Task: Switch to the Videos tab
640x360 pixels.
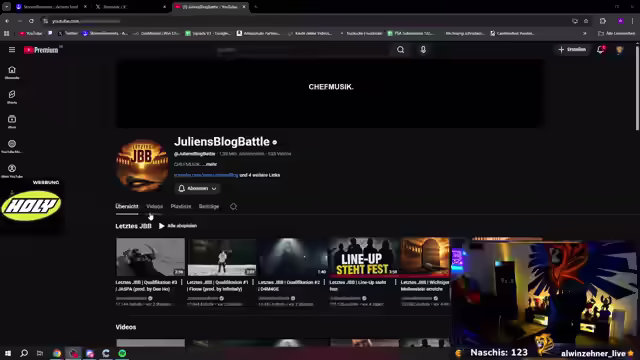Action: point(154,207)
